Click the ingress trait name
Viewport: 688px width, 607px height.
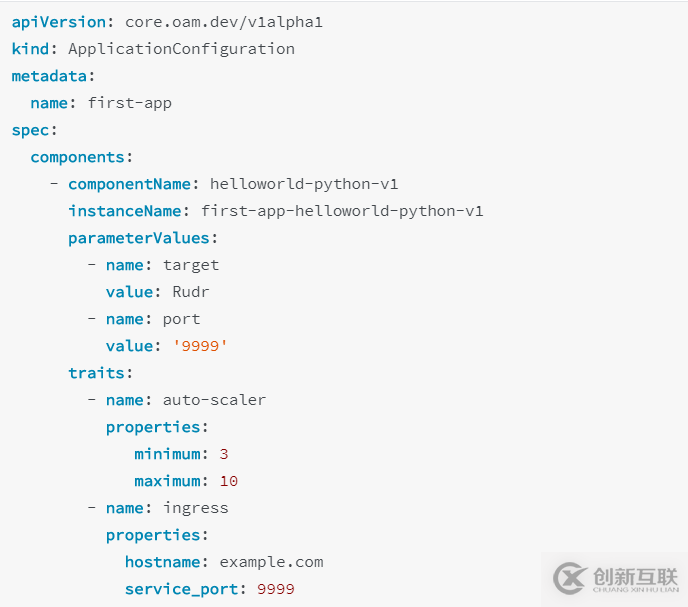point(196,507)
